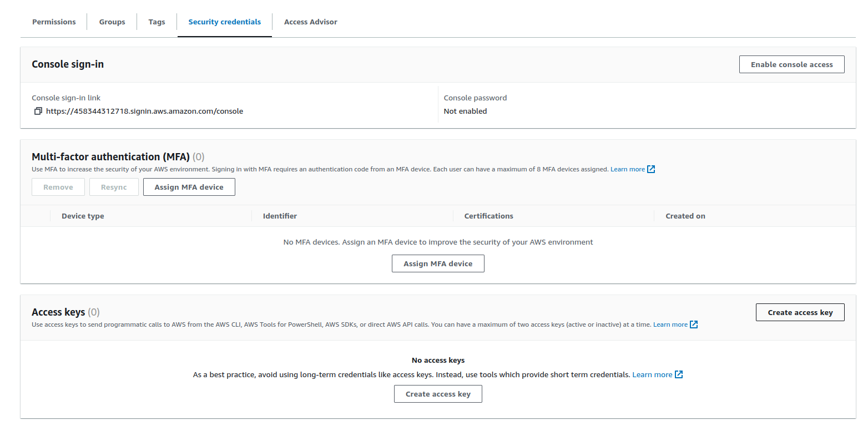Screen dimensions: 868x426
Task: Click the Created on column header
Action: [685, 216]
